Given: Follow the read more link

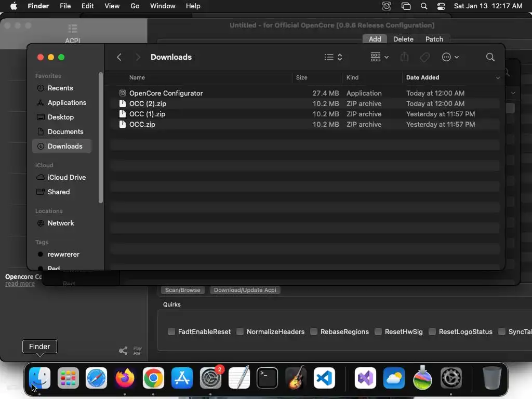Looking at the screenshot, I should pos(20,284).
